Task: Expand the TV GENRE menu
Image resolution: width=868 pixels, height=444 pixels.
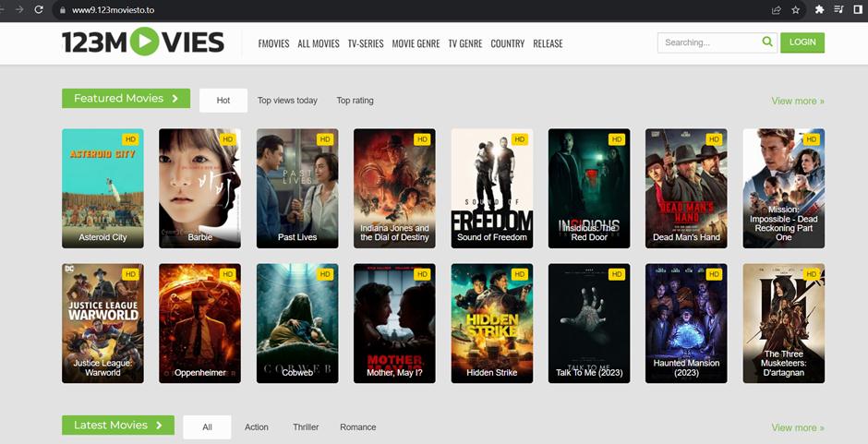Action: tap(465, 43)
